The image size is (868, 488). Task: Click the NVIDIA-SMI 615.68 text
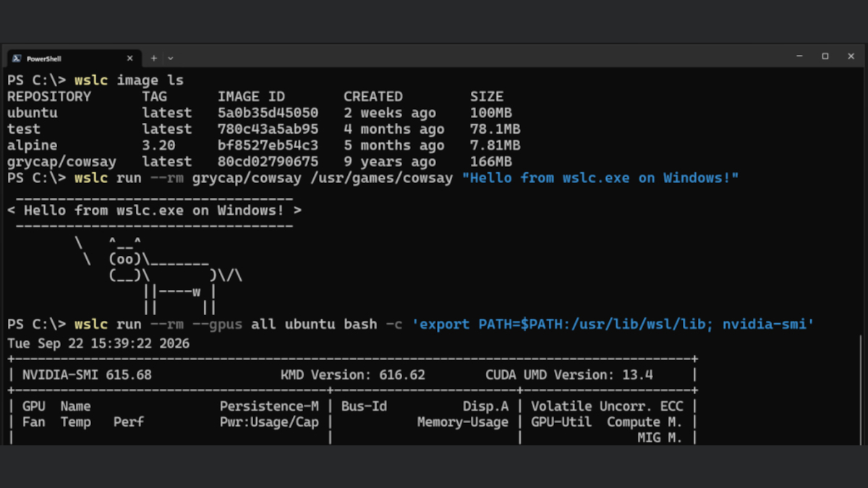(x=87, y=374)
